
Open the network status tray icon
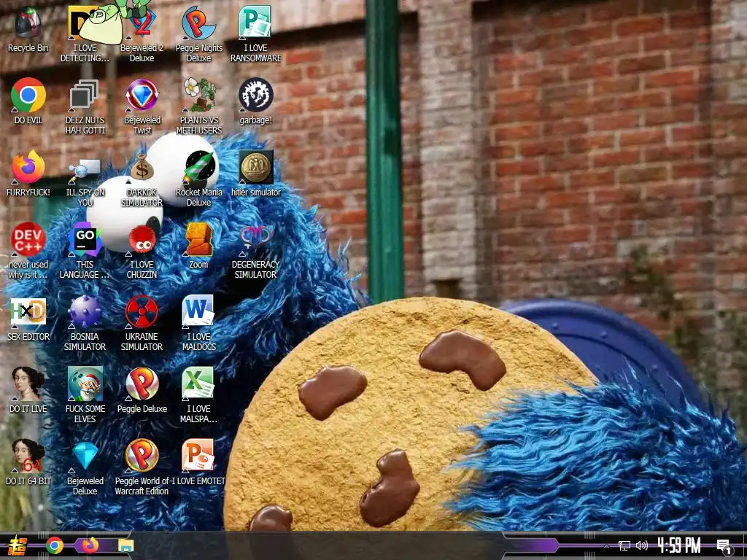[x=624, y=545]
